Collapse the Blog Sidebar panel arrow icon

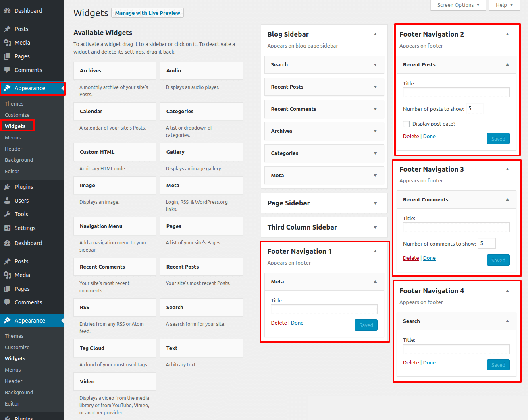tap(375, 35)
